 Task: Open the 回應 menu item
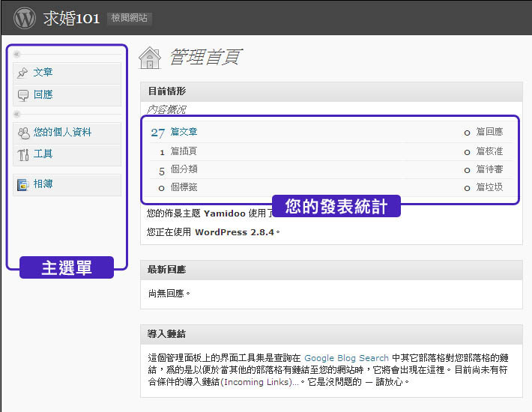[x=43, y=95]
